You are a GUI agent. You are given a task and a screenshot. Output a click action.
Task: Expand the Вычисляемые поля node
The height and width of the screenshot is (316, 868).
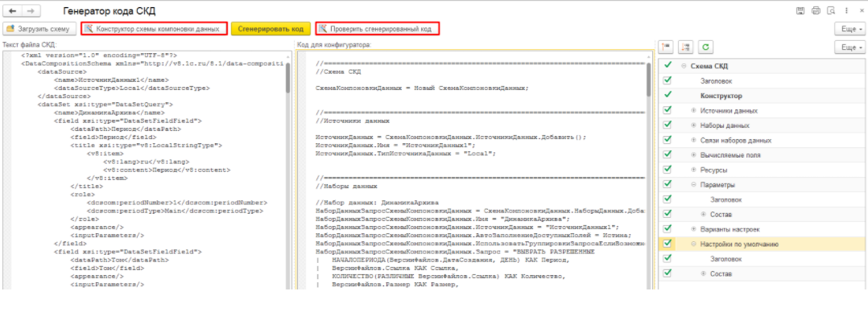pos(694,155)
